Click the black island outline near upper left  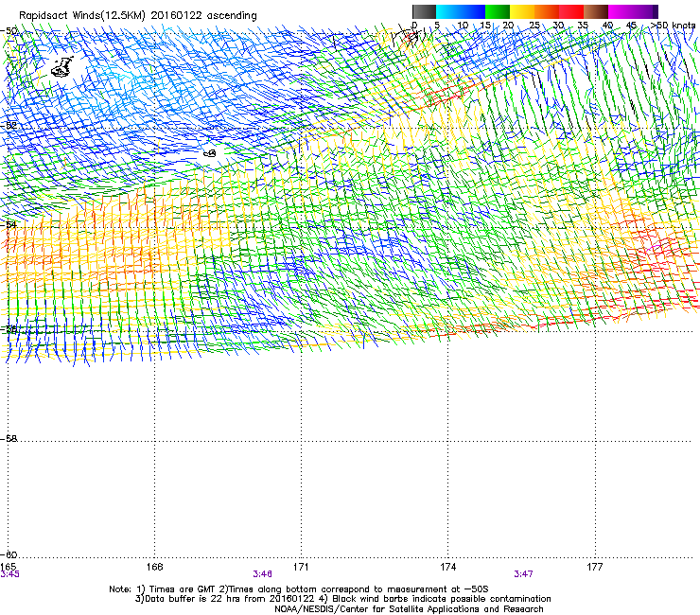click(x=62, y=66)
